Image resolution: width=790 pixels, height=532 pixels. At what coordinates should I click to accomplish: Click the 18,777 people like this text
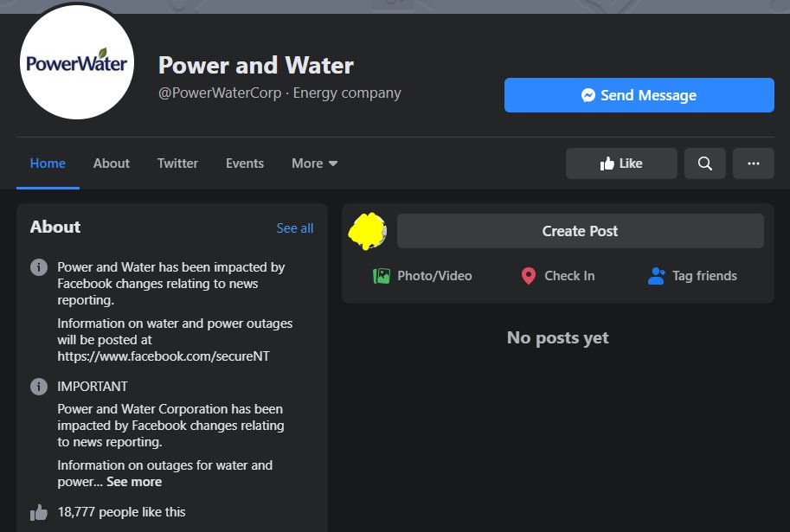point(121,512)
